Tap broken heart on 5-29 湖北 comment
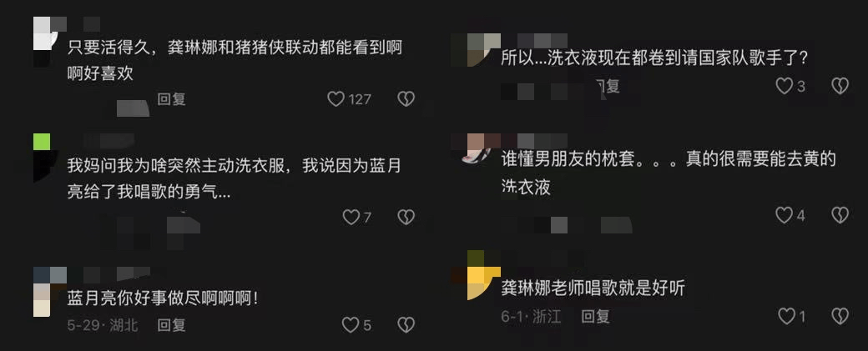 click(x=406, y=325)
